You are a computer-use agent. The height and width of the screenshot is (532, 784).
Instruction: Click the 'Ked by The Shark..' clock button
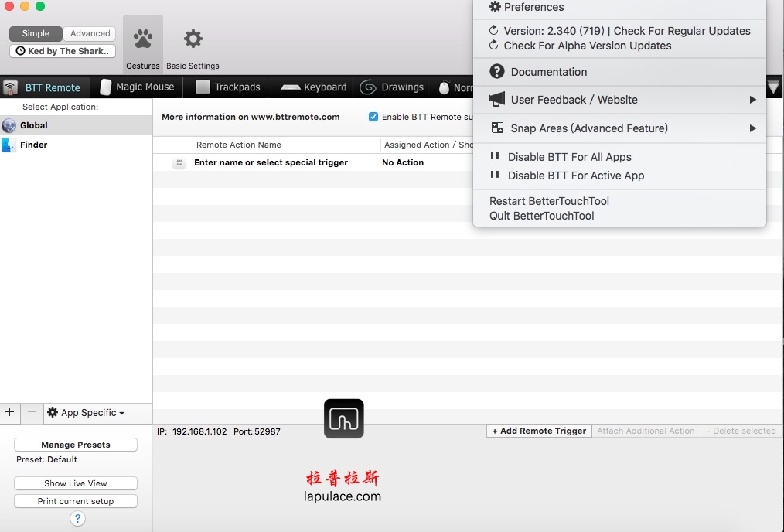click(x=63, y=51)
